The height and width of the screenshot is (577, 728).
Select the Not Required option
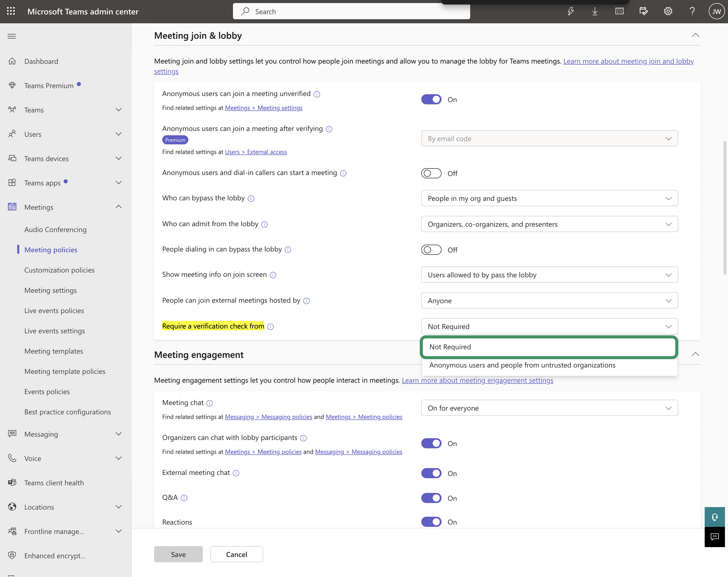coord(549,347)
